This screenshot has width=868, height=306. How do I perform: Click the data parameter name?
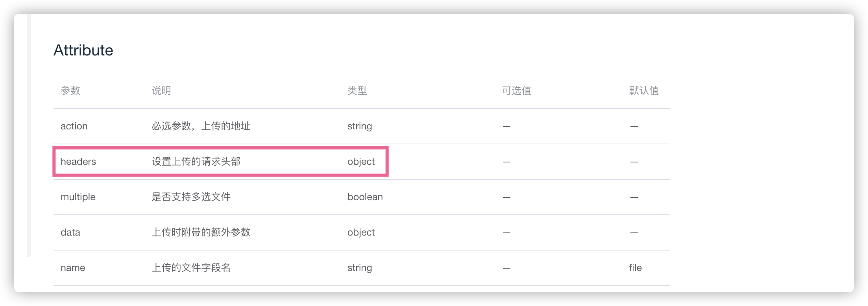click(70, 232)
